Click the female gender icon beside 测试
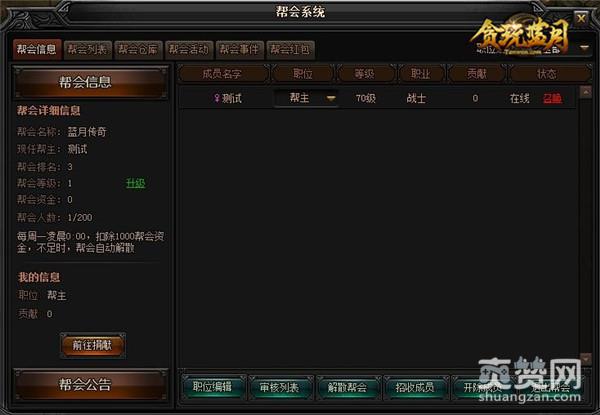The image size is (600, 415). click(x=217, y=98)
